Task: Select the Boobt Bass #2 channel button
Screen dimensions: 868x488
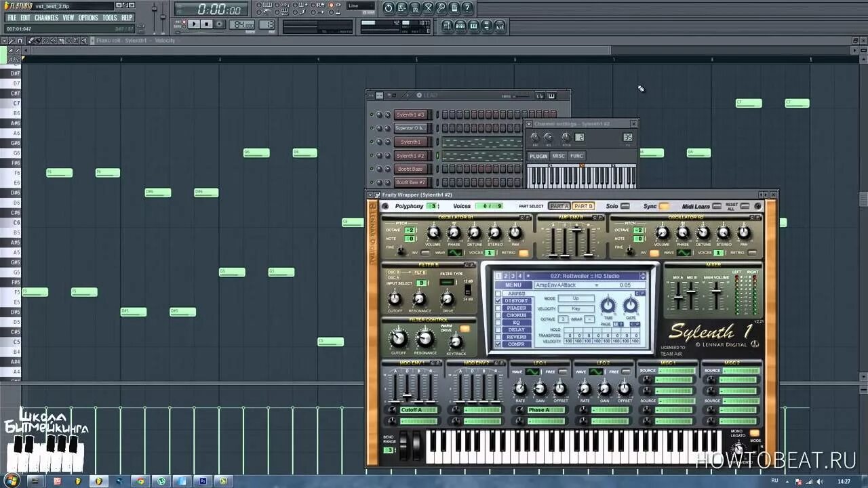Action: click(410, 182)
